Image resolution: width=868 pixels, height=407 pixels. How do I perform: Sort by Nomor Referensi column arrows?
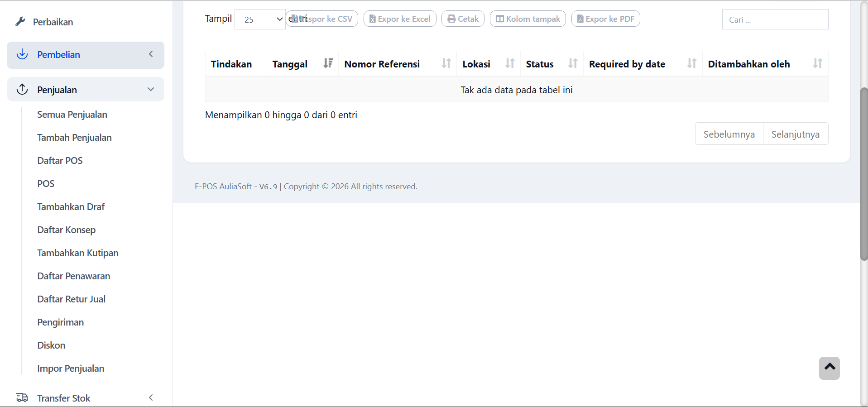pos(446,63)
